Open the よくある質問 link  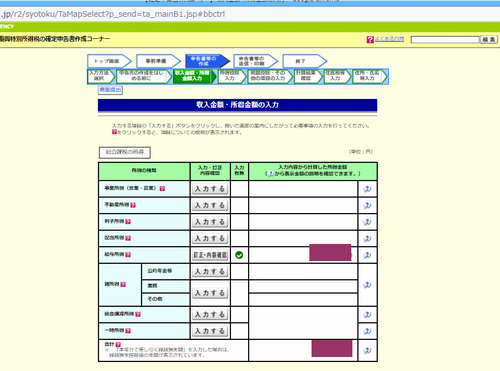pyautogui.click(x=389, y=39)
